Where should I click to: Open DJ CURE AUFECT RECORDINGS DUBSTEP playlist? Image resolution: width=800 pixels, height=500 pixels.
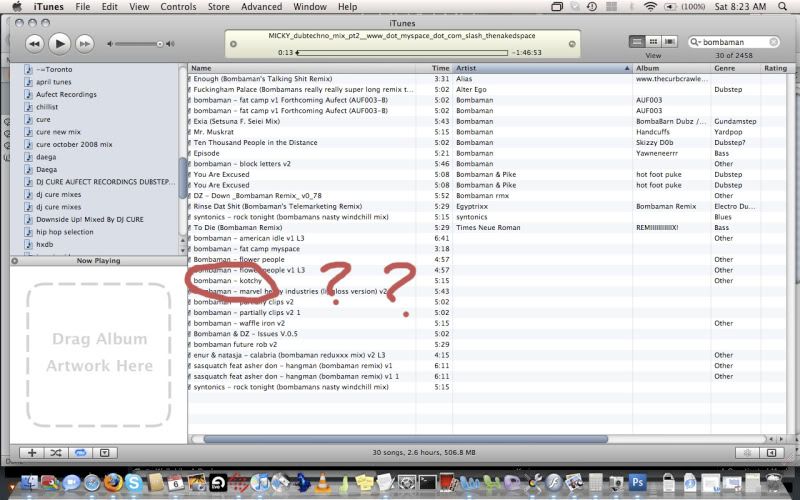click(x=105, y=182)
